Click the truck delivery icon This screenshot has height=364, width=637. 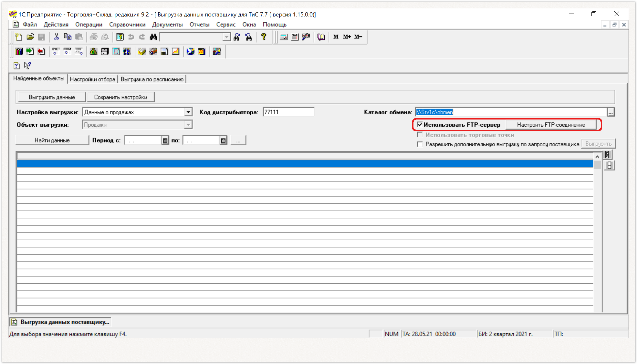click(x=153, y=51)
